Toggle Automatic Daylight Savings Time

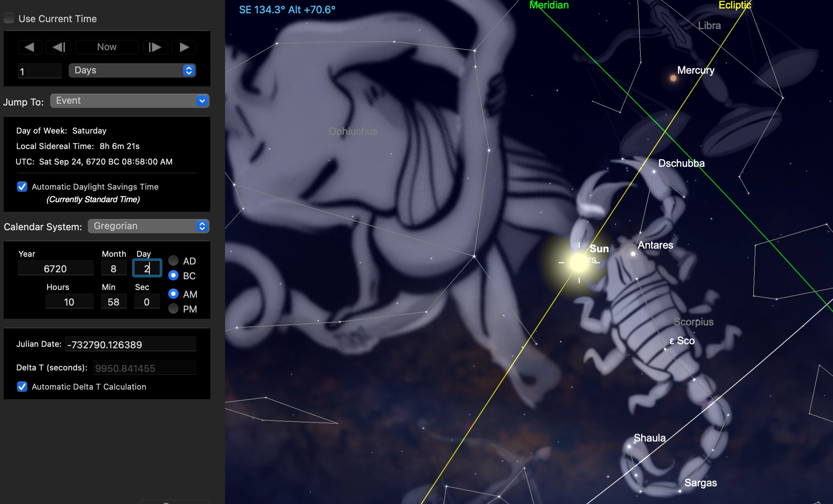click(22, 187)
